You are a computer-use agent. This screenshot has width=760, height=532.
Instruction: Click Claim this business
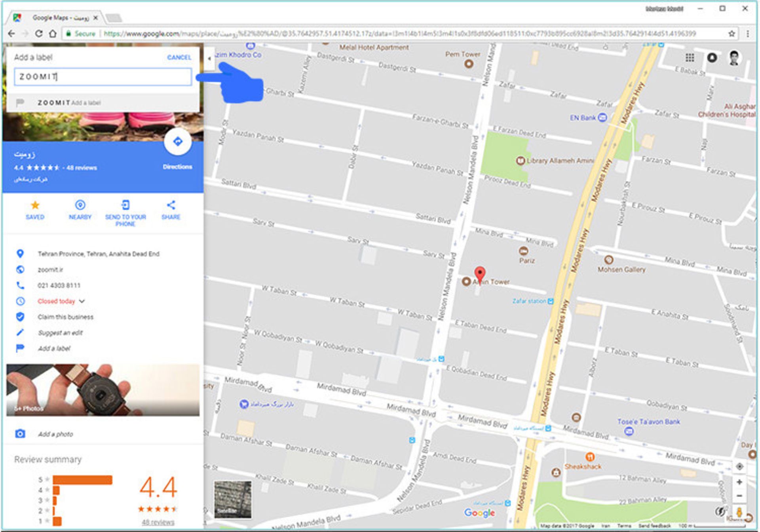[66, 317]
